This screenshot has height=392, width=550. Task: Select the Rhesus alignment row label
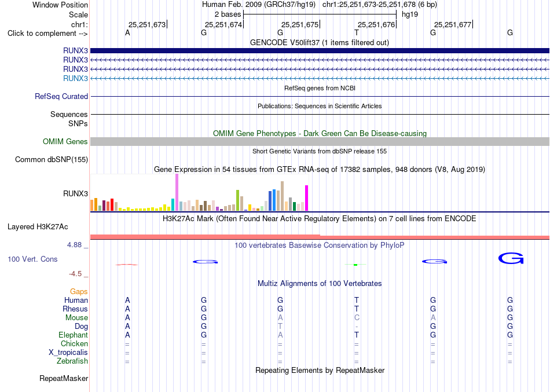[x=75, y=309]
